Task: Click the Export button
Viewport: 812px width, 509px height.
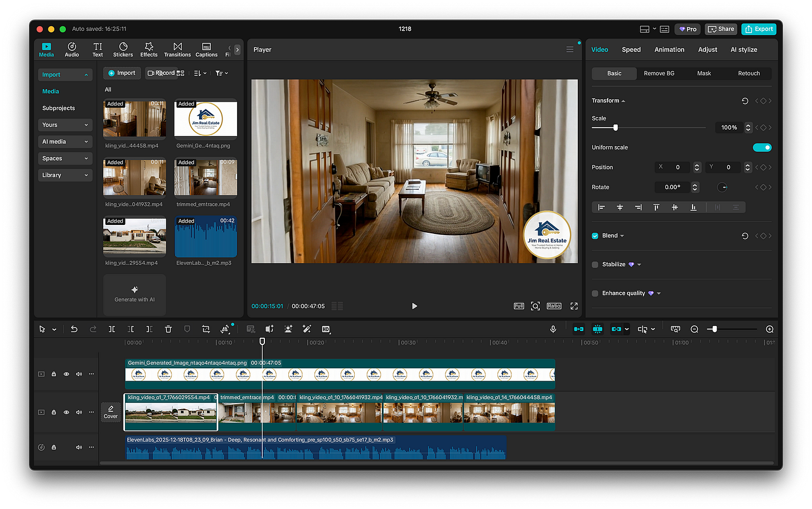Action: coord(758,29)
